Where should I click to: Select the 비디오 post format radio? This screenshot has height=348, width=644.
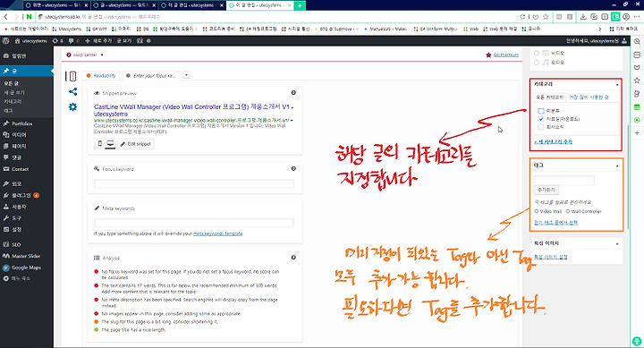point(537,53)
